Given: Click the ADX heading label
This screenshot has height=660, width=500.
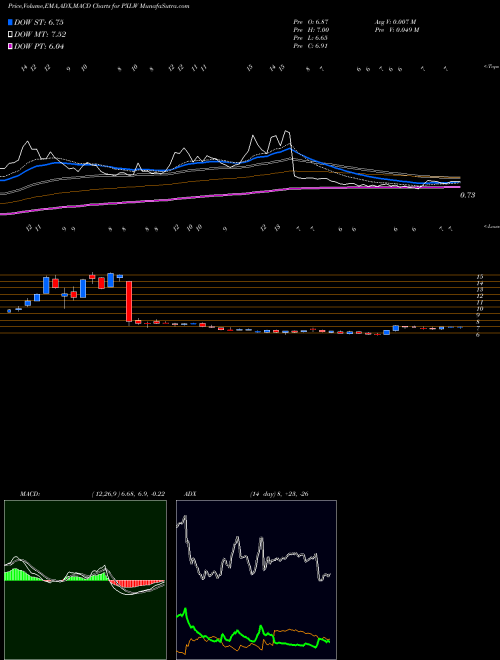Looking at the screenshot, I should (x=190, y=494).
